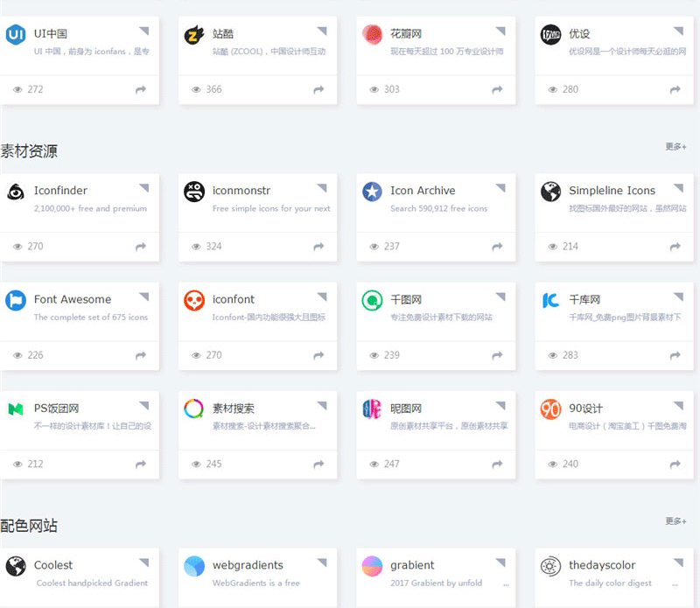This screenshot has width=700, height=608.
Task: Click the grabient gradient logo
Action: pos(373,567)
